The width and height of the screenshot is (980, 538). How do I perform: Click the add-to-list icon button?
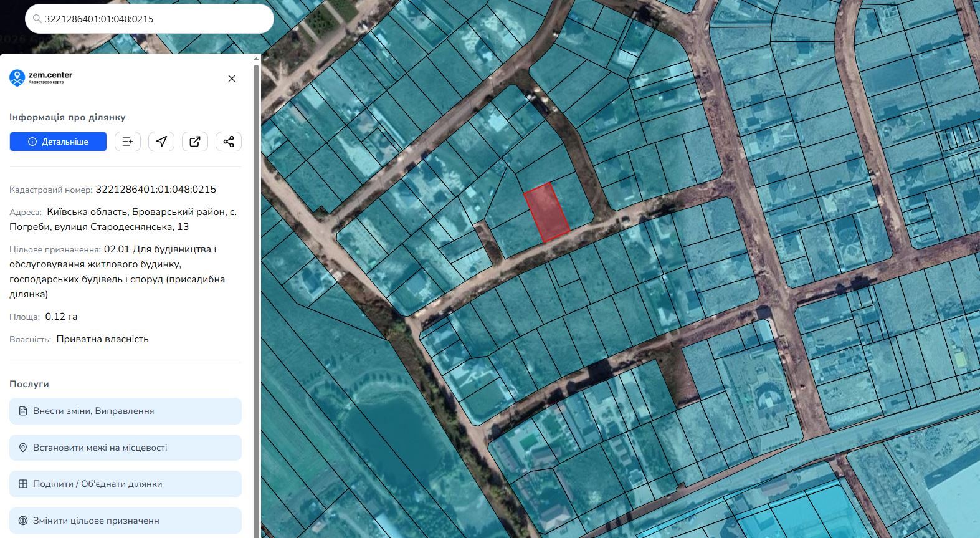coord(128,142)
